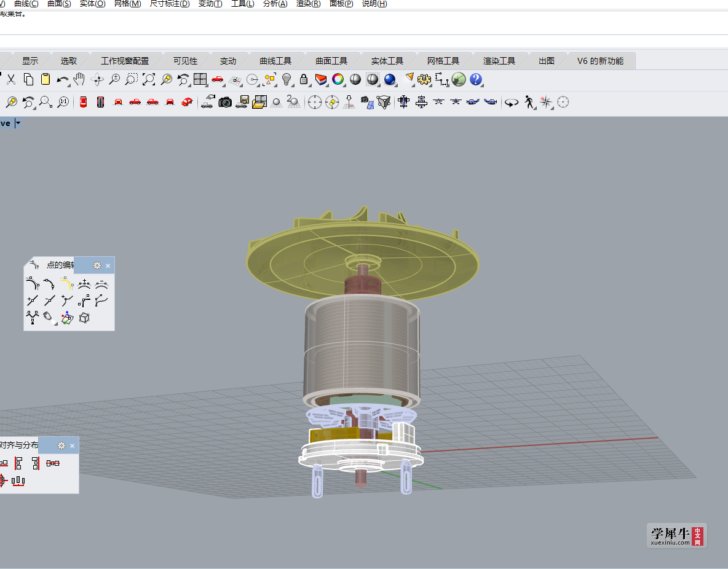
Task: Close the 对齐与分布 floating panel
Action: tap(73, 446)
